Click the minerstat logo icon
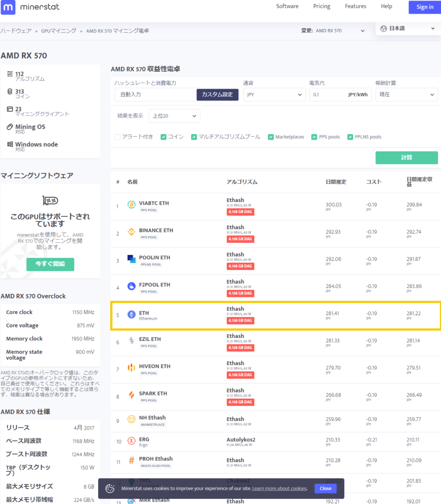The height and width of the screenshot is (504, 441). point(9,7)
